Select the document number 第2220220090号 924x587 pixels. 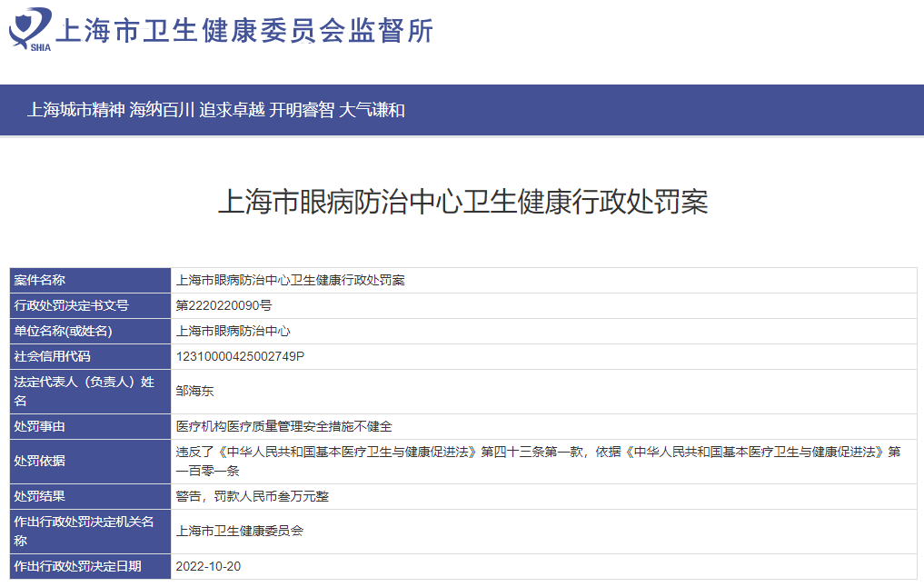click(224, 306)
